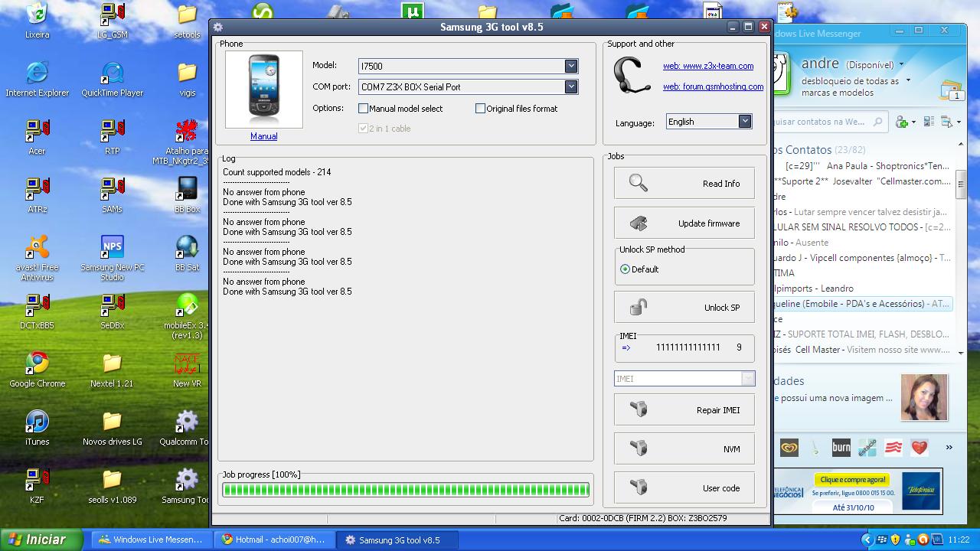The width and height of the screenshot is (980, 551).
Task: Open the forum.gsmhosting.com web link
Action: [x=713, y=86]
